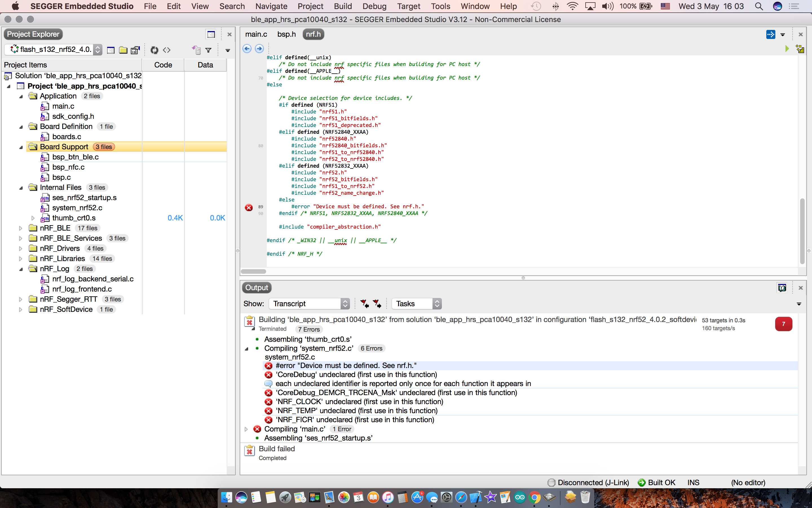Viewport: 812px width, 508px height.
Task: Click the Project Items column header
Action: tap(72, 65)
